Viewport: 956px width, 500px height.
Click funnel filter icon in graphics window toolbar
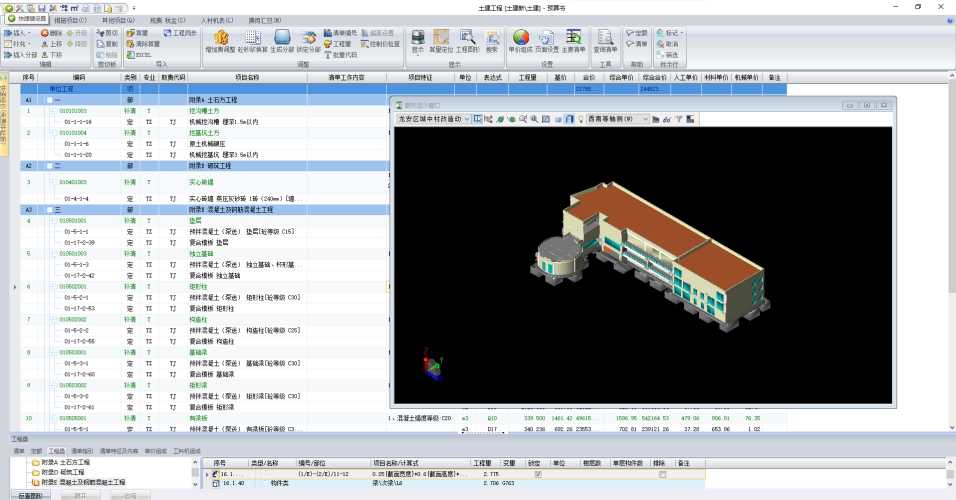tap(678, 119)
